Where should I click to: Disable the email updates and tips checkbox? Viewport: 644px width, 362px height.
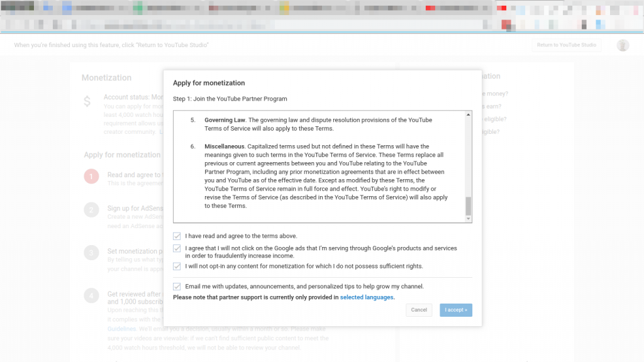click(177, 287)
